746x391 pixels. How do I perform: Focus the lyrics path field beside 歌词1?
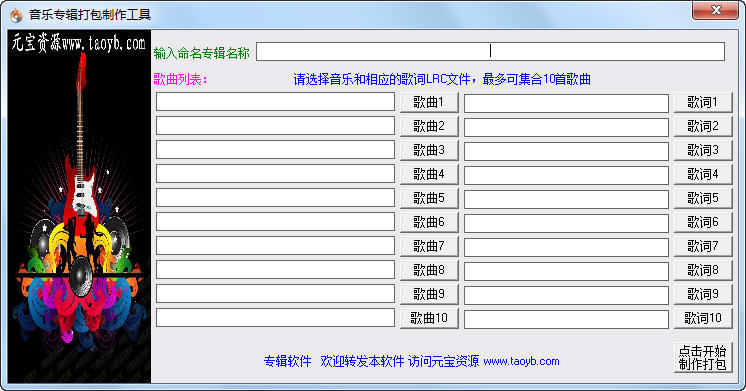tap(566, 103)
